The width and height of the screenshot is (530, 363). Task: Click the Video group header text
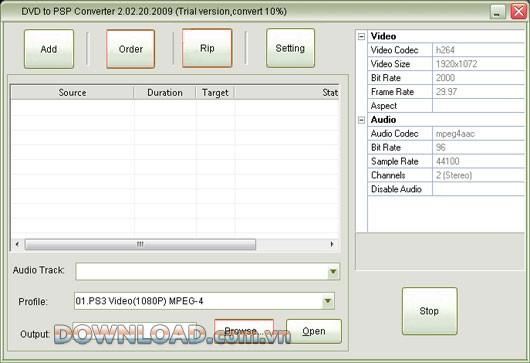pos(383,36)
